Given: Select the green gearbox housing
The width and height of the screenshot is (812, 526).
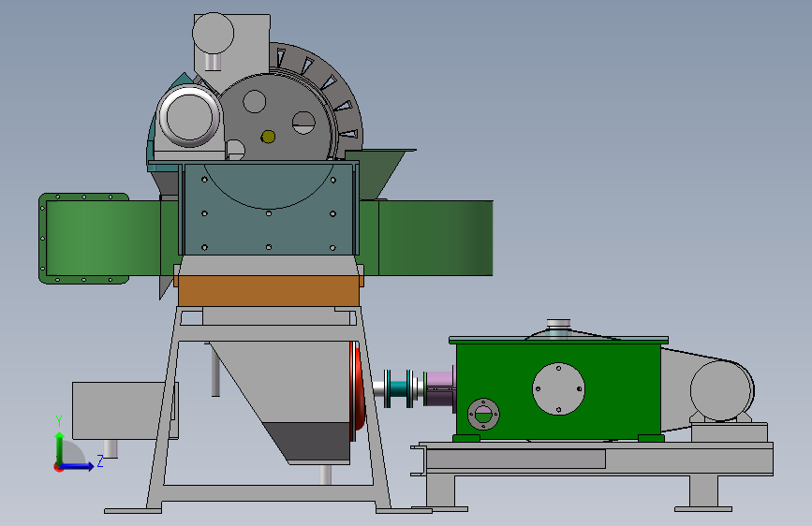Looking at the screenshot, I should point(558,391).
